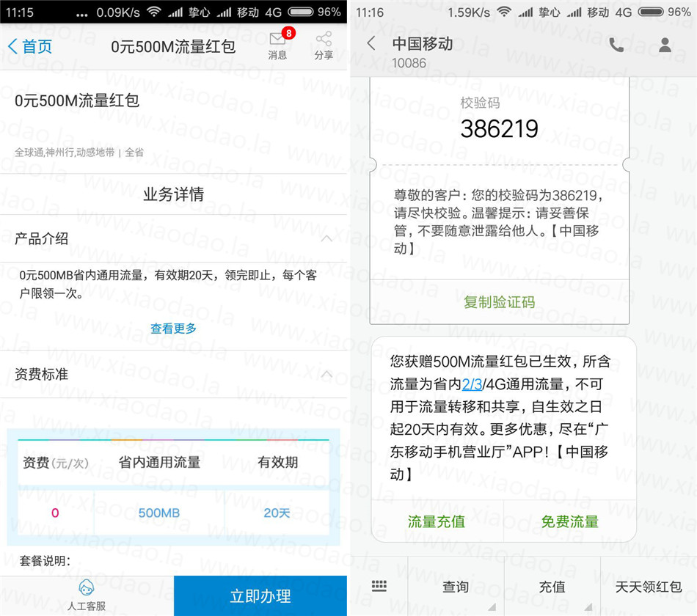The width and height of the screenshot is (697, 616).
Task: Tap the 有效期 column header
Action: pyautogui.click(x=278, y=462)
